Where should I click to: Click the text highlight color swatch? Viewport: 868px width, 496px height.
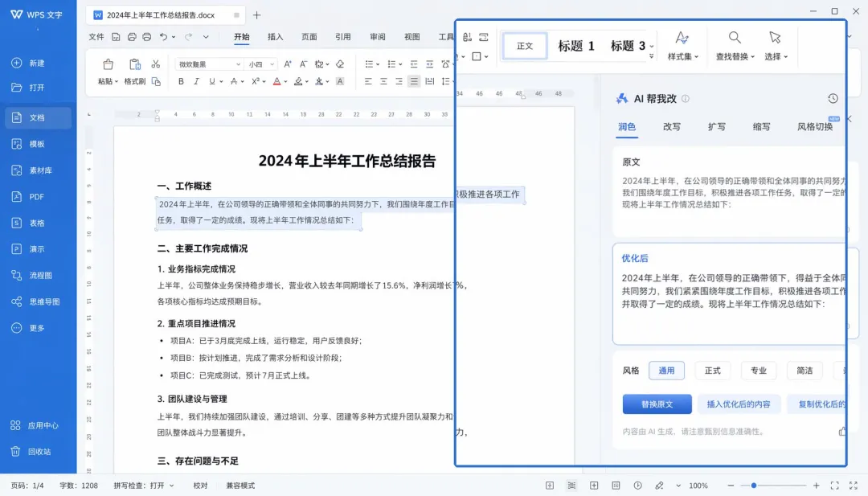pyautogui.click(x=298, y=81)
